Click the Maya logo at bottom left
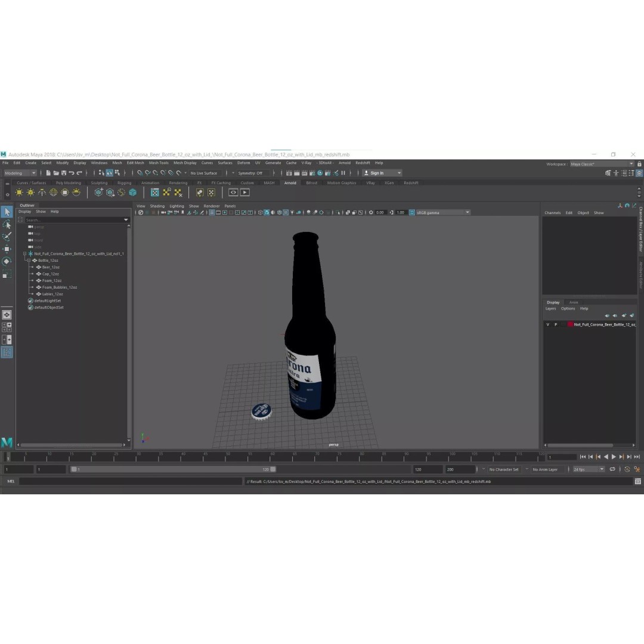The image size is (644, 644). (x=7, y=442)
